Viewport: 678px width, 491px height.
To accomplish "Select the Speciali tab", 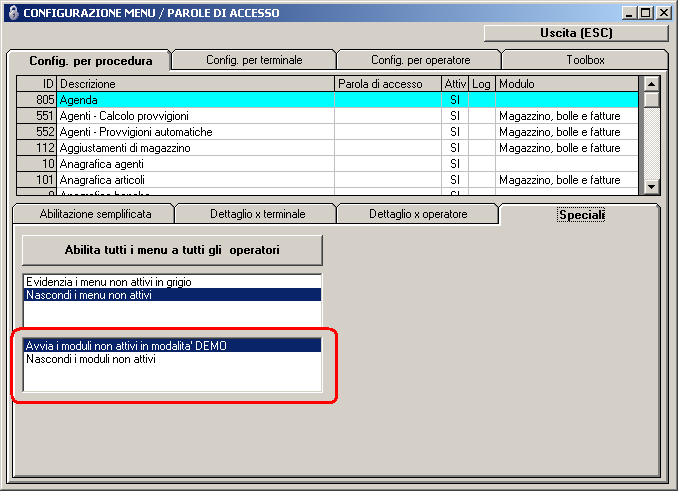I will 581,215.
